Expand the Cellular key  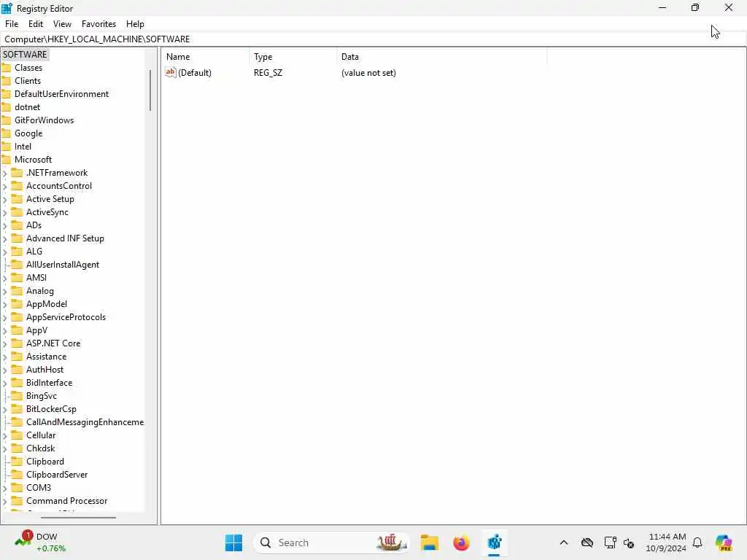tap(5, 436)
